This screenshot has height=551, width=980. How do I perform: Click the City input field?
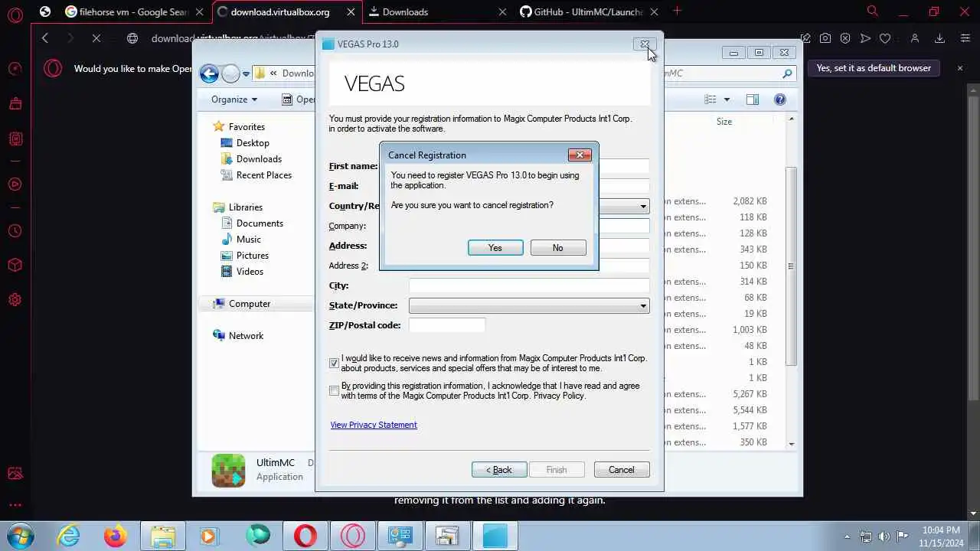(529, 285)
